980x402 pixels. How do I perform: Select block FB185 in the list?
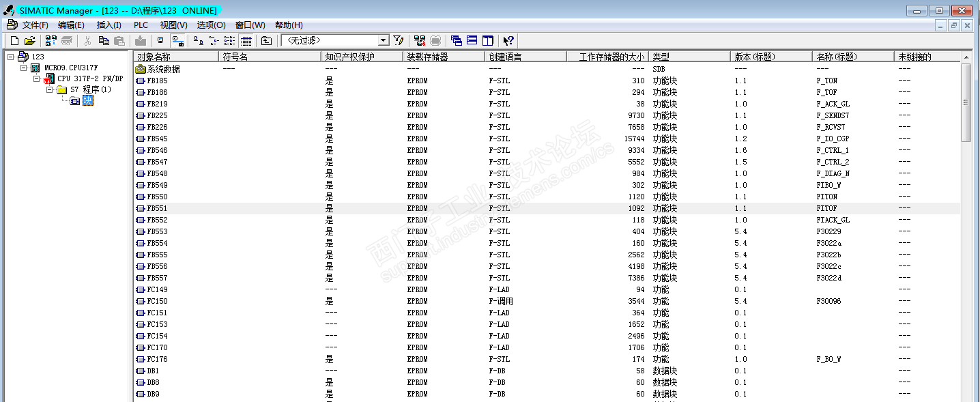click(x=157, y=81)
